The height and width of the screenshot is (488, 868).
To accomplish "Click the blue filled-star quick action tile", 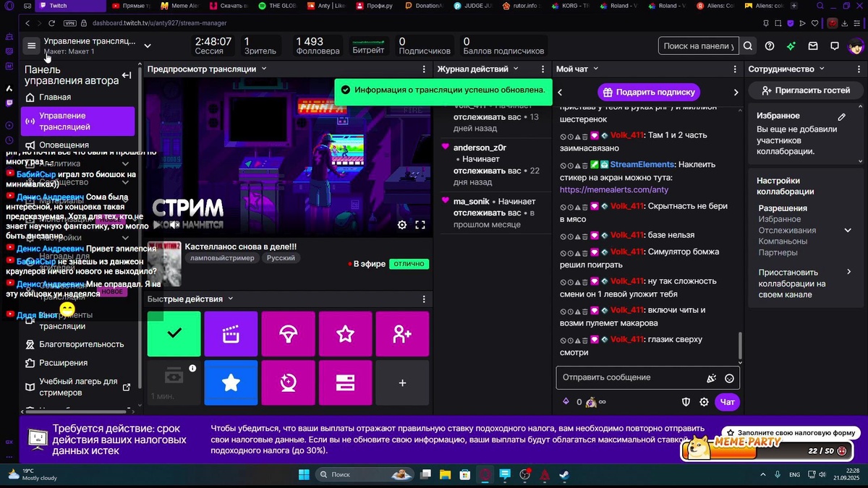I will (231, 382).
